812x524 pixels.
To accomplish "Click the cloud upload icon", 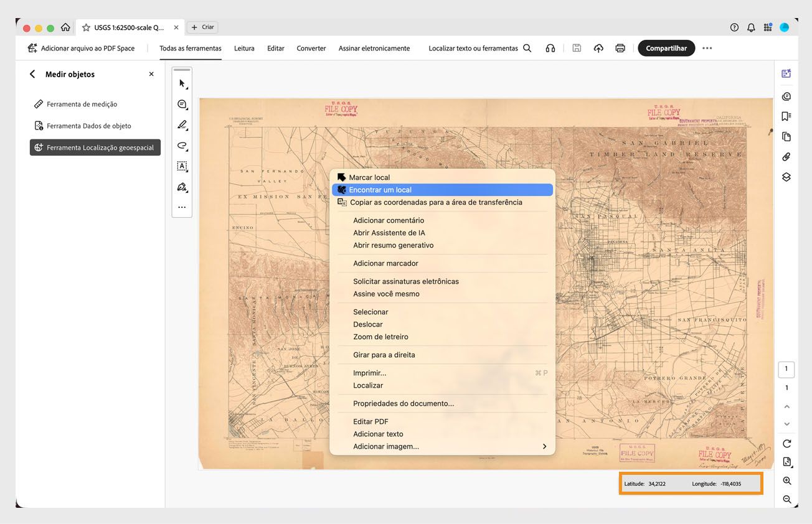I will [x=598, y=48].
